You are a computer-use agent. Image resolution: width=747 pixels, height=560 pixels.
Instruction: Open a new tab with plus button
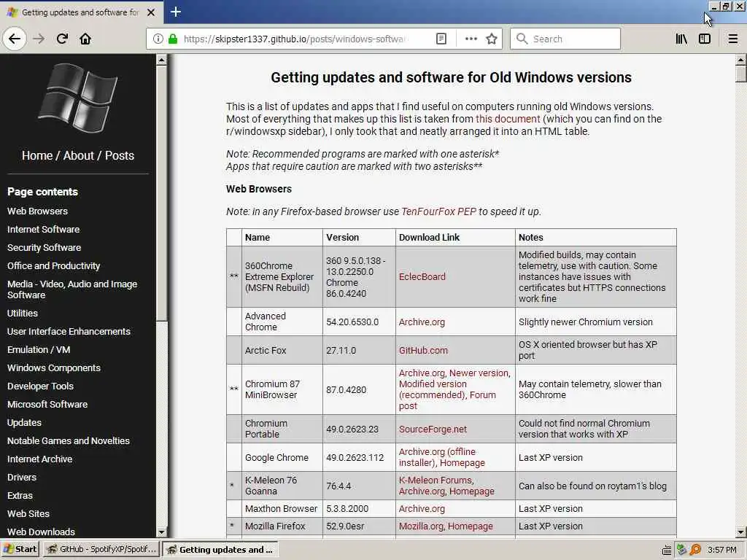[x=175, y=12]
